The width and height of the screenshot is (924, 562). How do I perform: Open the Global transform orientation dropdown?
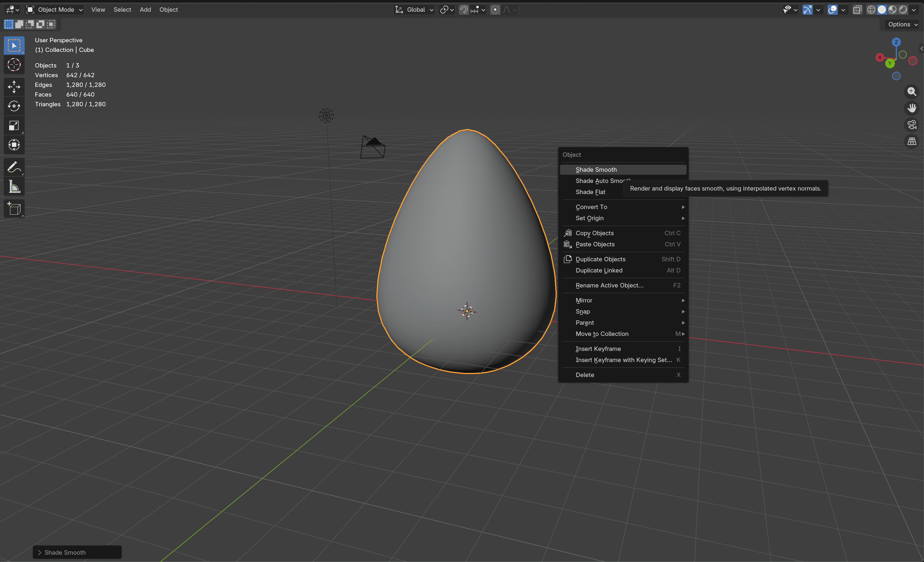tap(414, 10)
